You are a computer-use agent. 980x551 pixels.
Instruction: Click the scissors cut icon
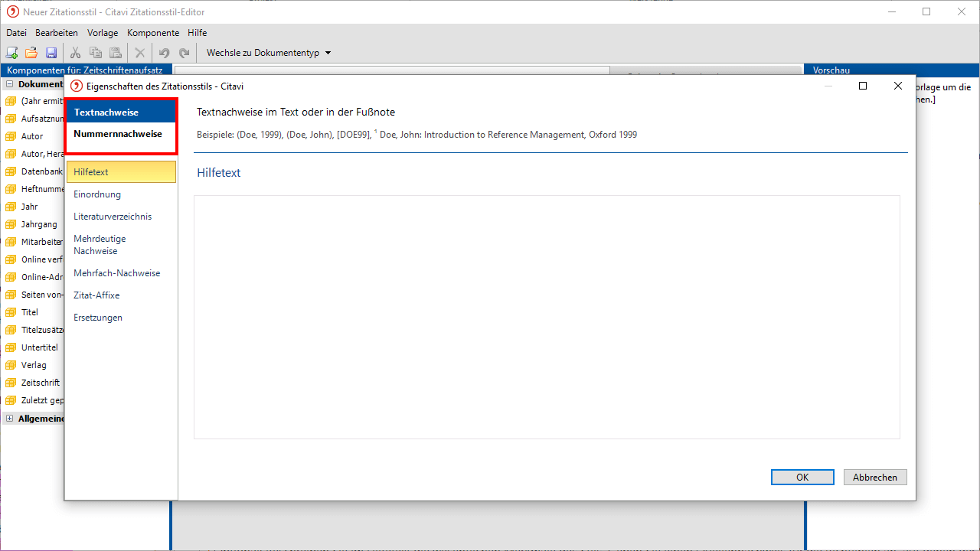pyautogui.click(x=75, y=53)
